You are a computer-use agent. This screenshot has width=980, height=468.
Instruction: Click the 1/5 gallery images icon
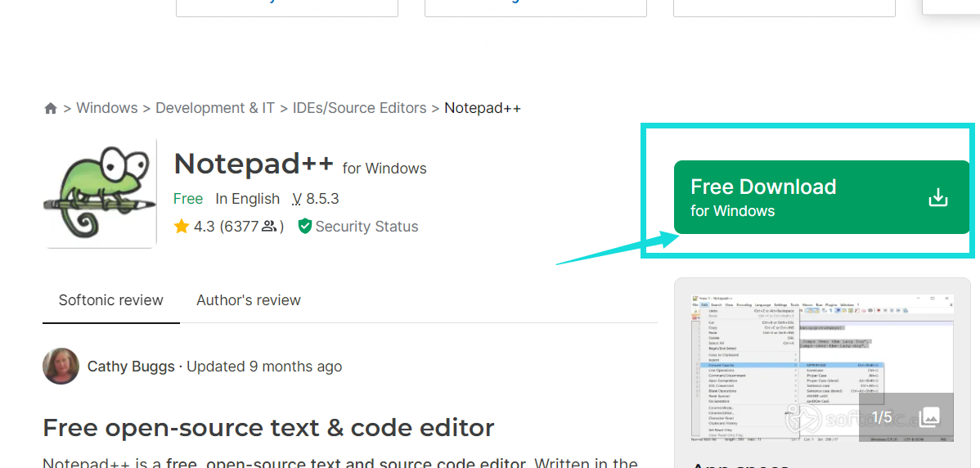929,416
